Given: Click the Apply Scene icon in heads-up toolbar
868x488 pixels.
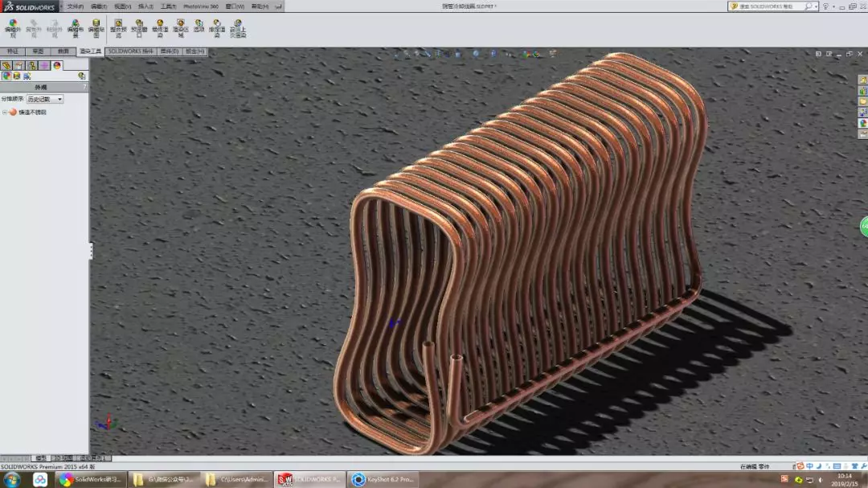Looking at the screenshot, I should click(x=536, y=54).
